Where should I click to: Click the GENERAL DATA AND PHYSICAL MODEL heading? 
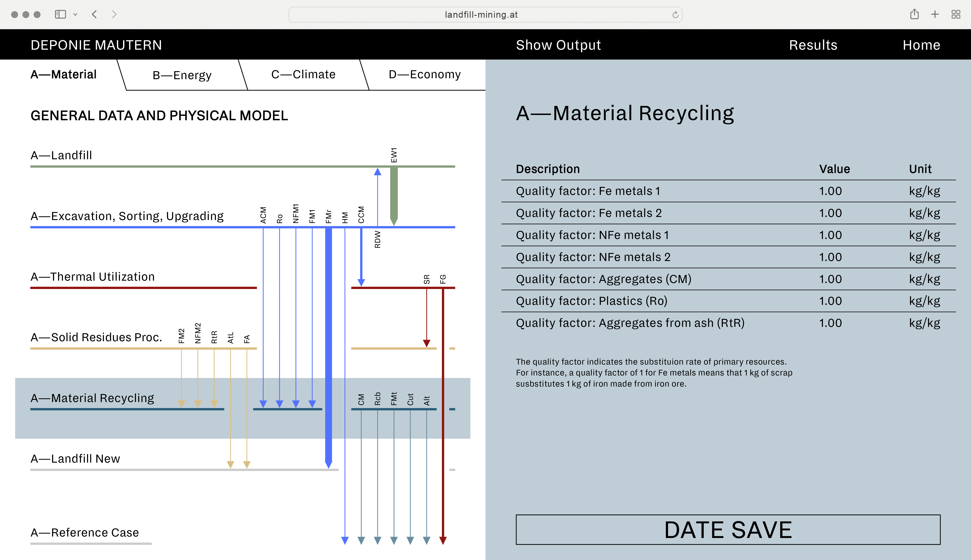[159, 115]
